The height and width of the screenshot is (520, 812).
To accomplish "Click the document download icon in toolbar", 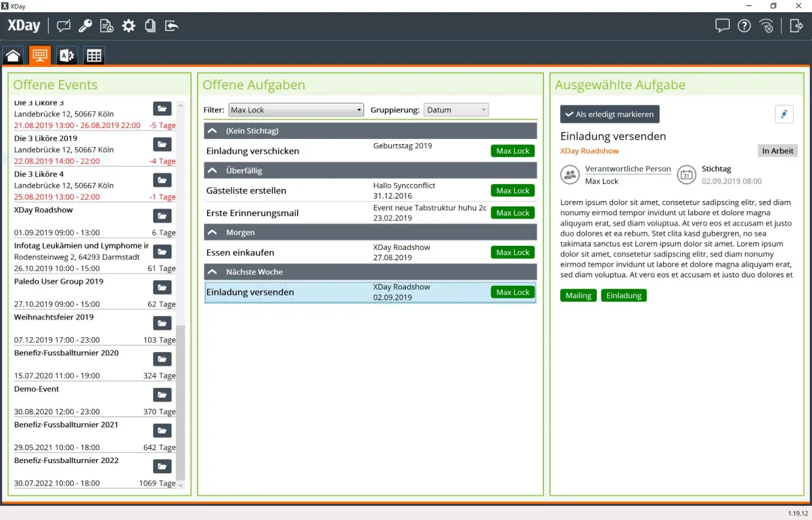I will (106, 26).
